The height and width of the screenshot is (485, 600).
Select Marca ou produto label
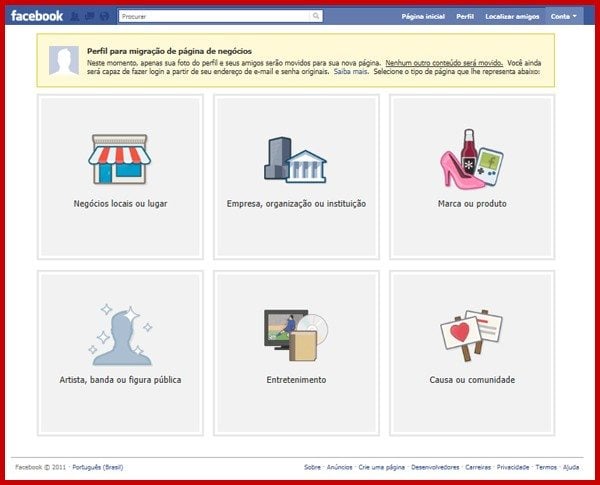coord(472,204)
